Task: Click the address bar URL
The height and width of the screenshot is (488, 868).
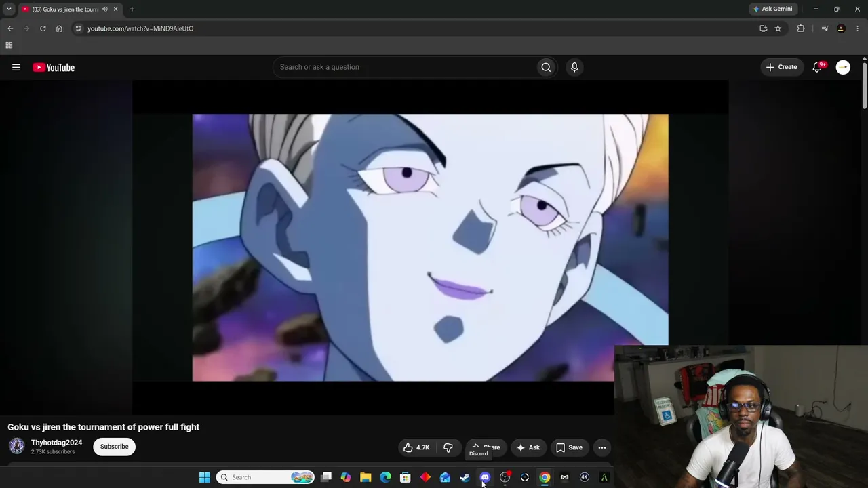Action: tap(140, 28)
